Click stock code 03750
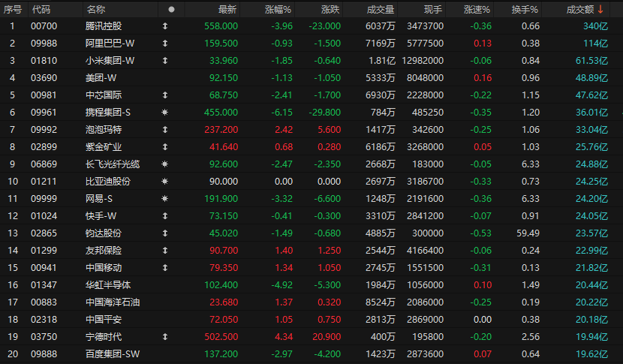 click(x=44, y=337)
